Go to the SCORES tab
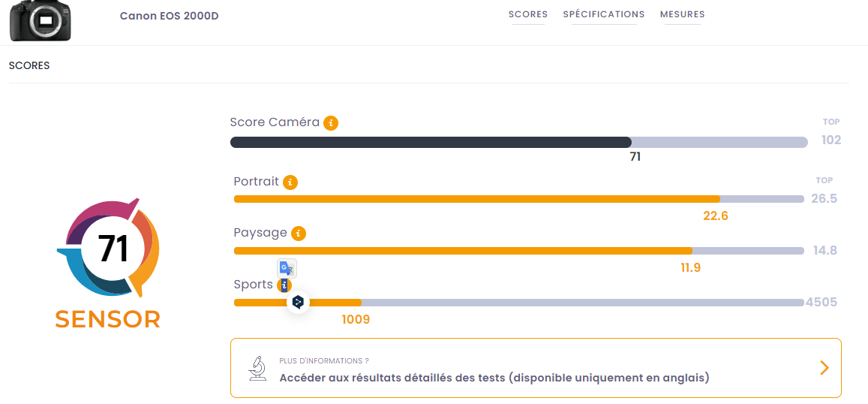The image size is (868, 404). click(x=528, y=14)
